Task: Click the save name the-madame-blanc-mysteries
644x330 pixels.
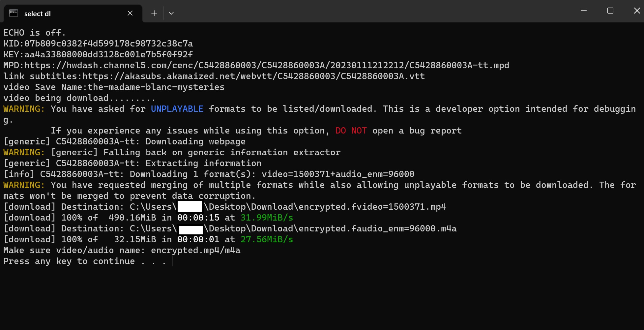Action: click(156, 87)
